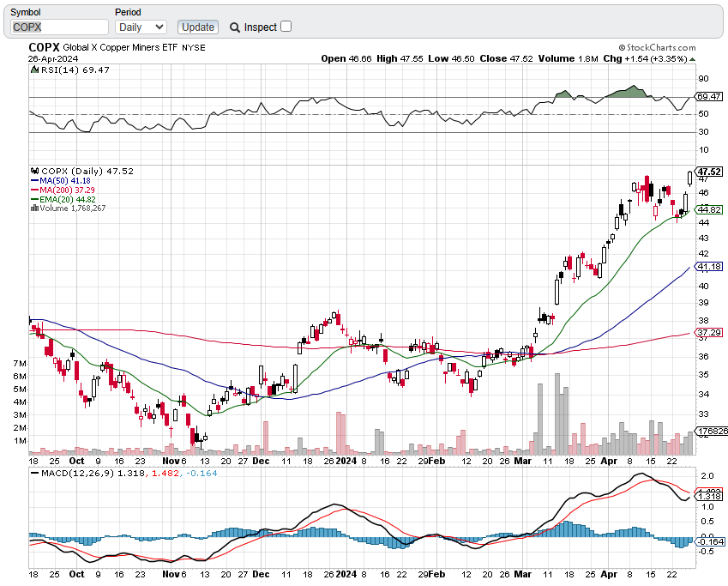Image resolution: width=728 pixels, height=586 pixels.
Task: Click the COPX chart title text
Action: point(44,47)
